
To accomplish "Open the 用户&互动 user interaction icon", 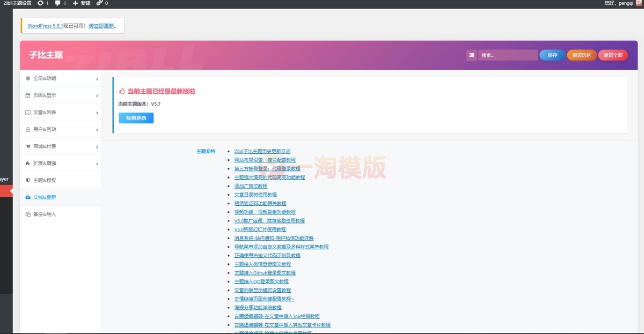I will tap(27, 129).
